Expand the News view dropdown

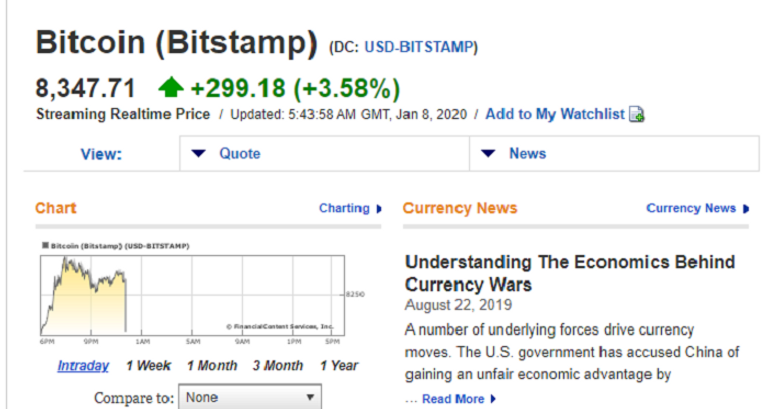click(x=488, y=154)
